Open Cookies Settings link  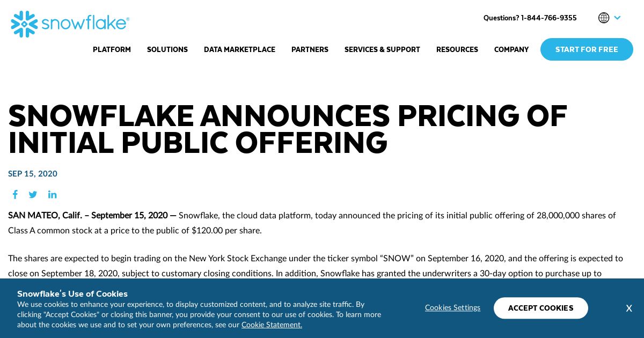point(452,307)
